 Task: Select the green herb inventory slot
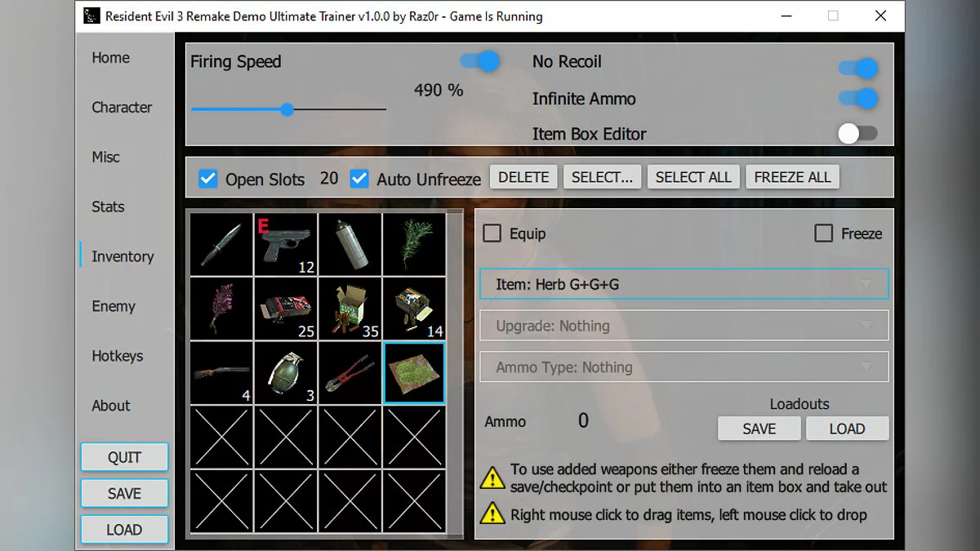tap(414, 244)
